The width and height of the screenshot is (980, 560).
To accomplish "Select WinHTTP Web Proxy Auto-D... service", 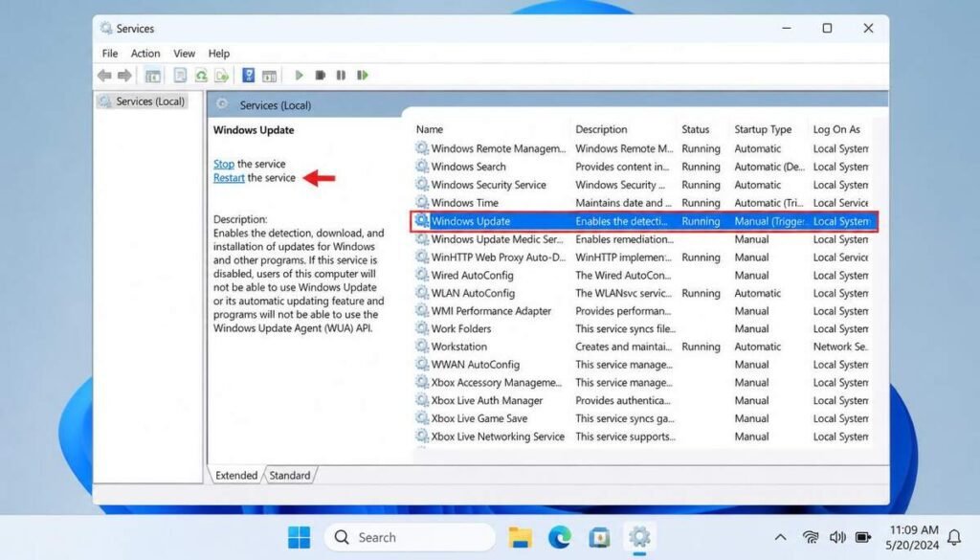I will (642, 258).
